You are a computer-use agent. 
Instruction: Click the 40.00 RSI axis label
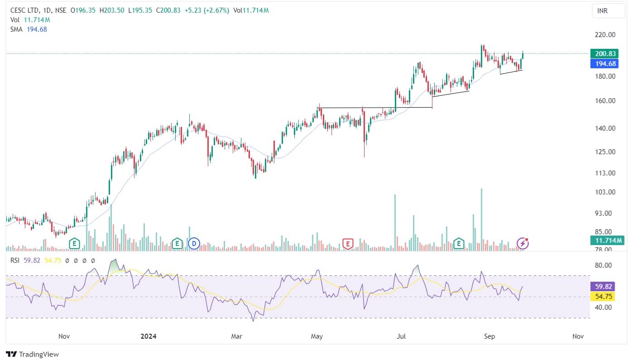(x=604, y=307)
